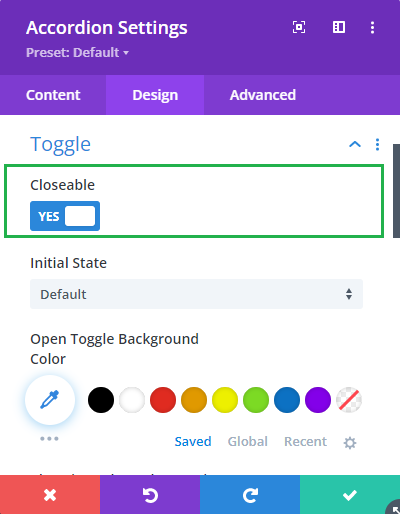This screenshot has height=514, width=400.
Task: Click the Global colors link
Action: pyautogui.click(x=248, y=441)
